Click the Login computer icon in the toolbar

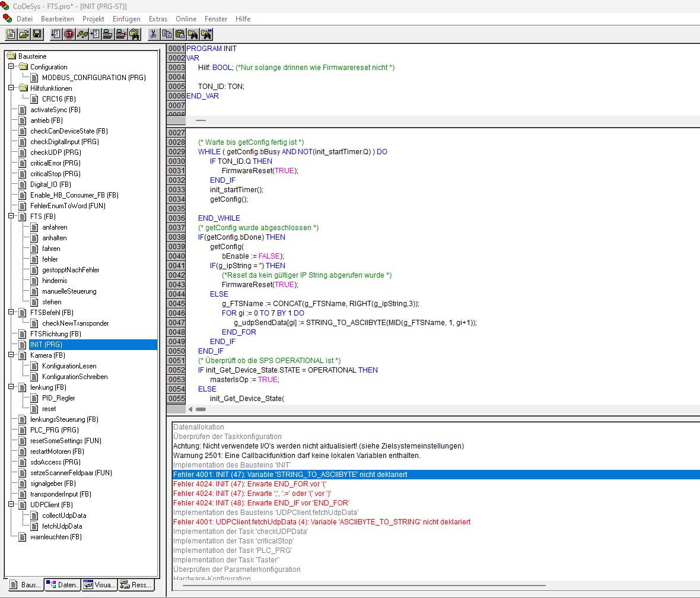coord(108,34)
